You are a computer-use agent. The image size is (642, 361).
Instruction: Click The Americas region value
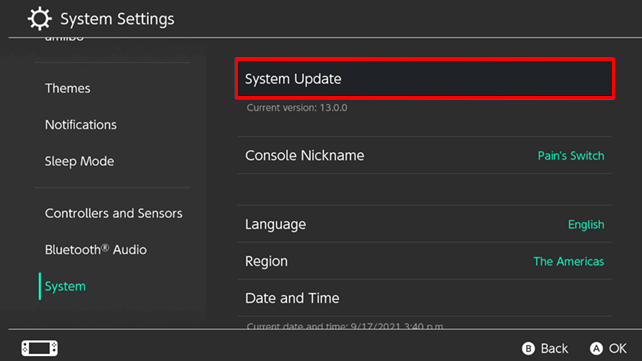569,261
